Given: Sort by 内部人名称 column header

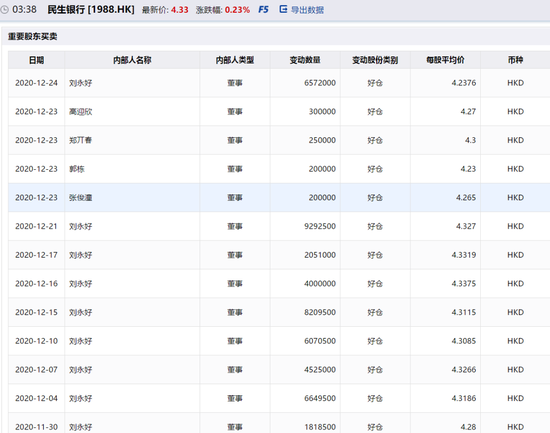Looking at the screenshot, I should [x=132, y=60].
